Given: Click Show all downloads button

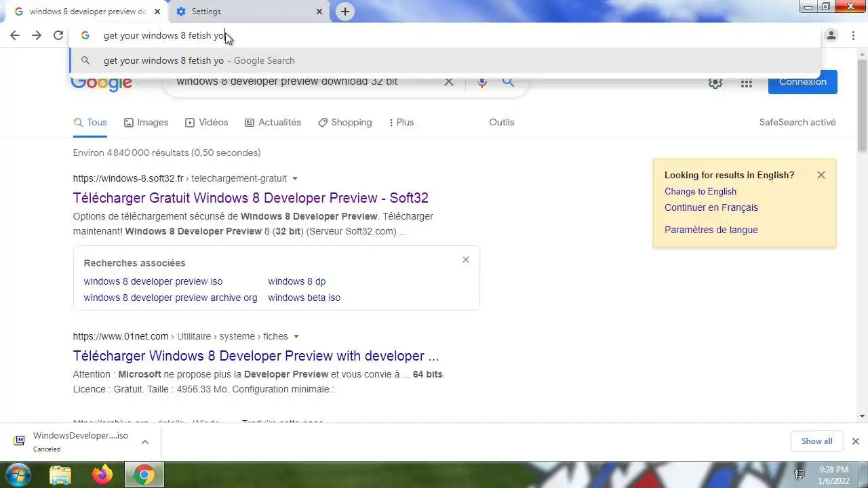Looking at the screenshot, I should tap(816, 441).
